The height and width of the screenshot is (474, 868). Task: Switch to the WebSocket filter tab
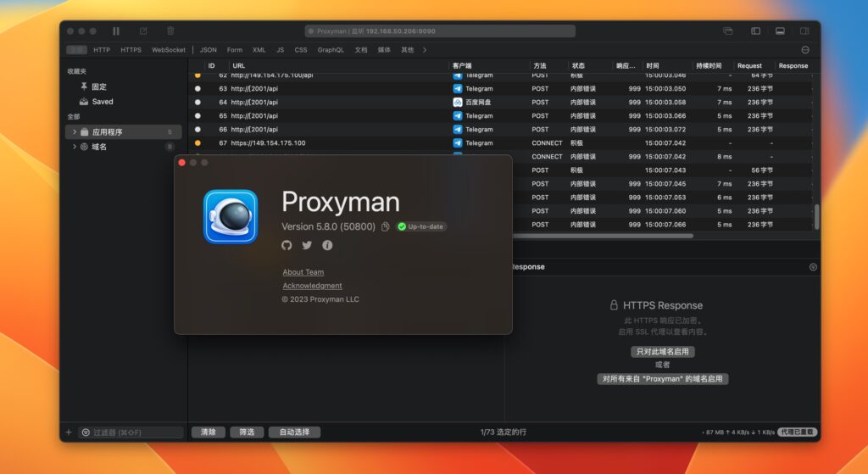(169, 50)
